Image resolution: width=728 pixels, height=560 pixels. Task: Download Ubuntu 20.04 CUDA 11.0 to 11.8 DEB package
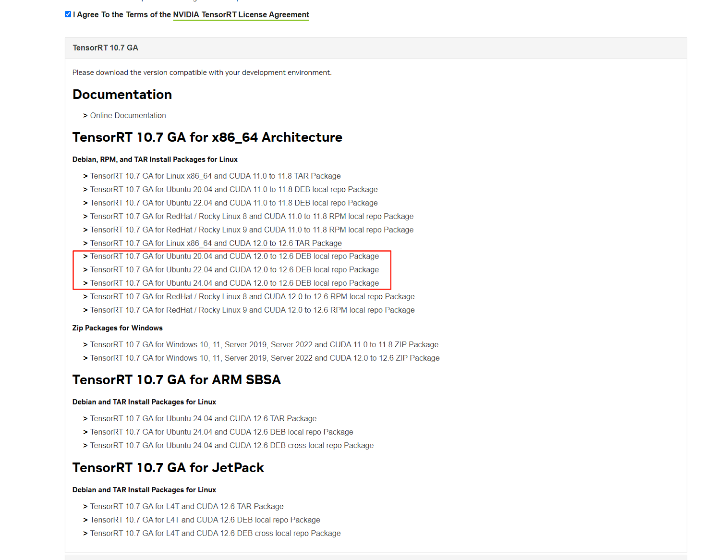click(x=234, y=190)
